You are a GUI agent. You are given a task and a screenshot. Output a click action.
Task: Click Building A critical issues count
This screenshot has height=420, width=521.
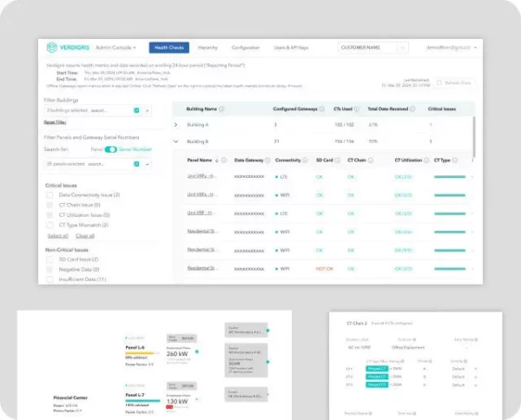431,125
